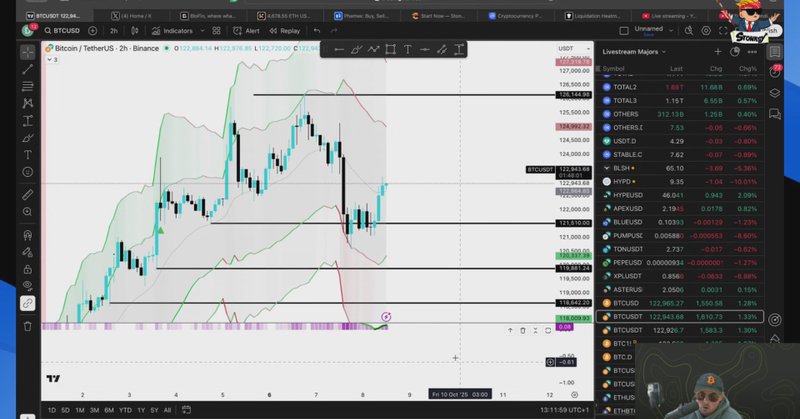Open the patterns drawing tool
800x419 pixels.
click(28, 104)
